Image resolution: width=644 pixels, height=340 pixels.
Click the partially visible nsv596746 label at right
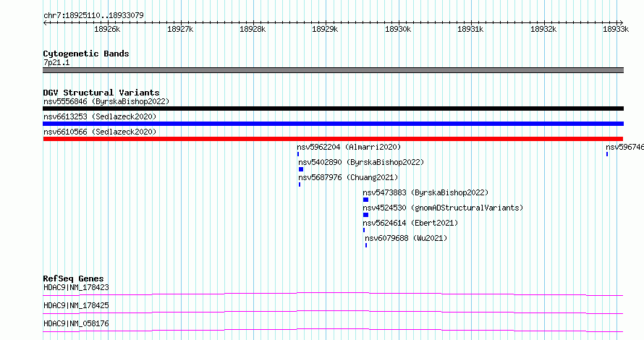[624, 147]
